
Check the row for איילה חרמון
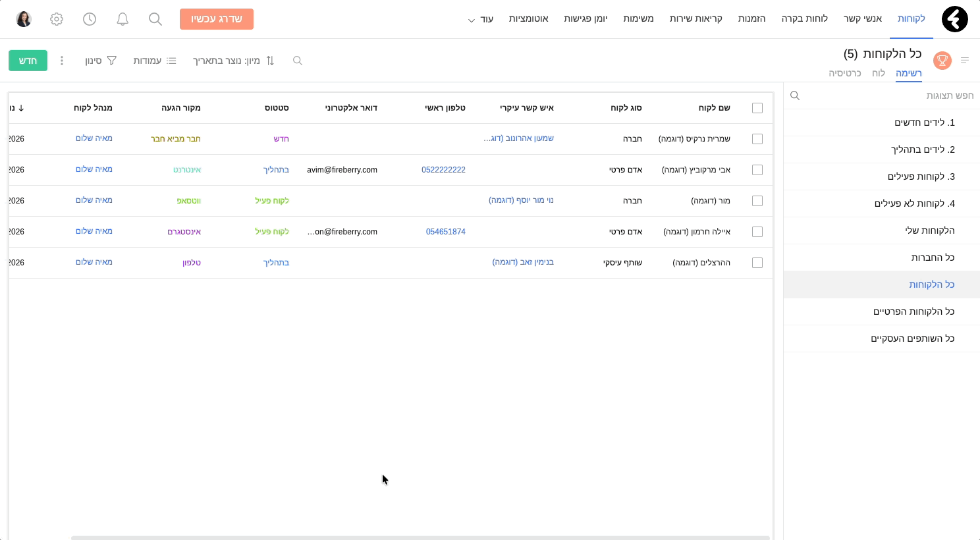[757, 232]
